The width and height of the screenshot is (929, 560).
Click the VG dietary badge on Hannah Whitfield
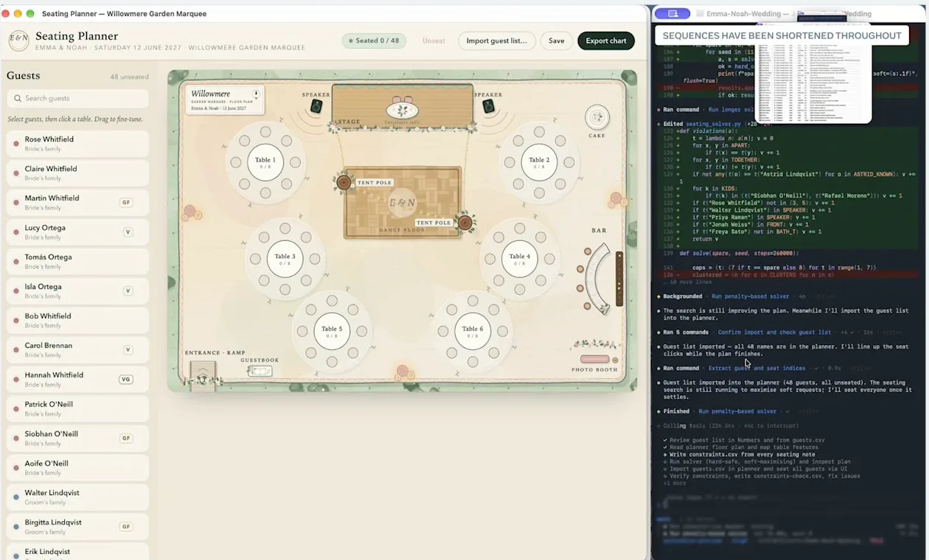(x=126, y=379)
